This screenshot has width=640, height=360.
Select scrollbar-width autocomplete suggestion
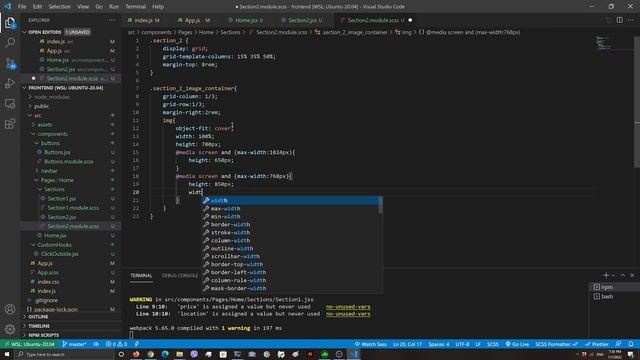point(290,256)
